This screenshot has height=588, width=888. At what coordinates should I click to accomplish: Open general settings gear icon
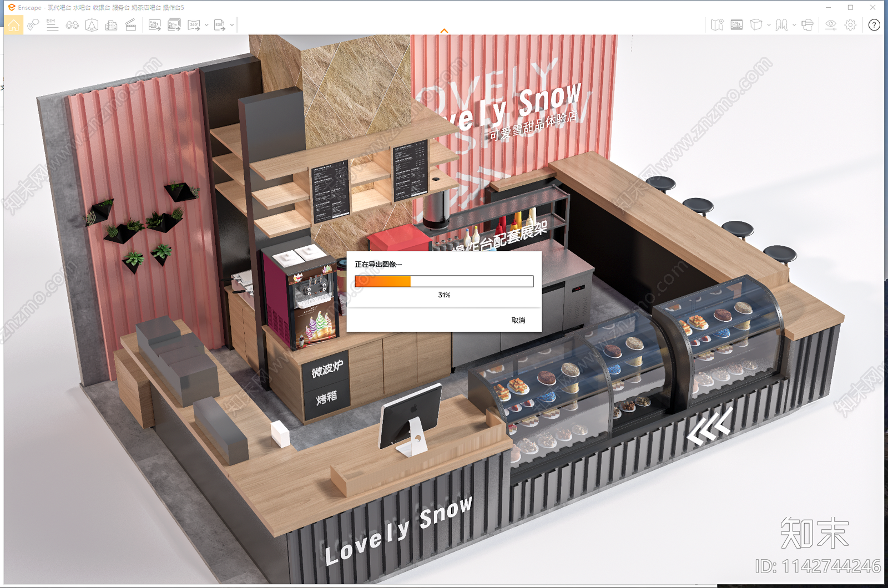coord(850,25)
